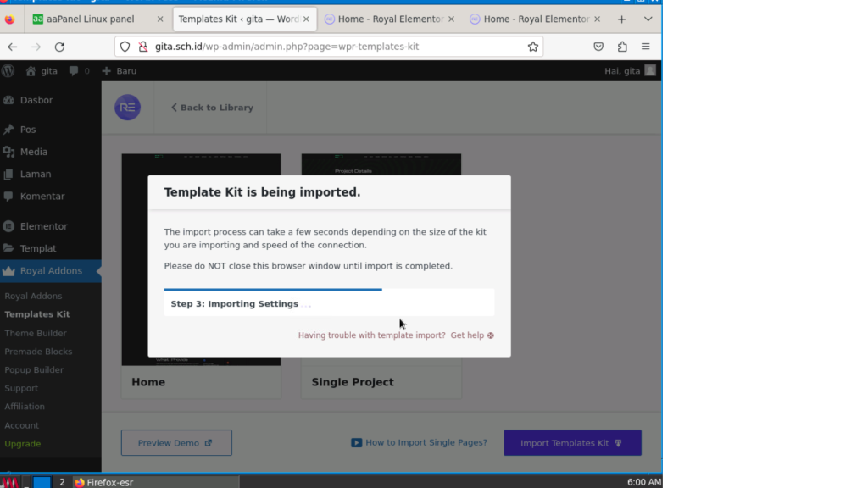
Task: Open a new browser tab
Action: pyautogui.click(x=621, y=19)
